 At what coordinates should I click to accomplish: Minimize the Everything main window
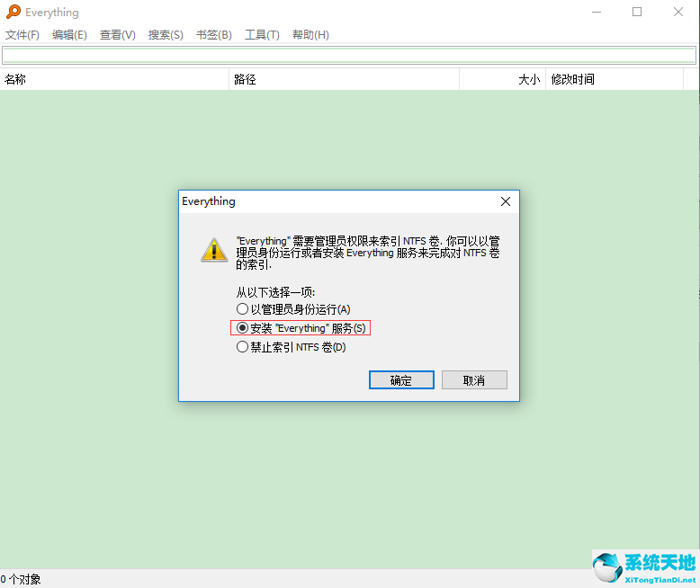click(597, 12)
